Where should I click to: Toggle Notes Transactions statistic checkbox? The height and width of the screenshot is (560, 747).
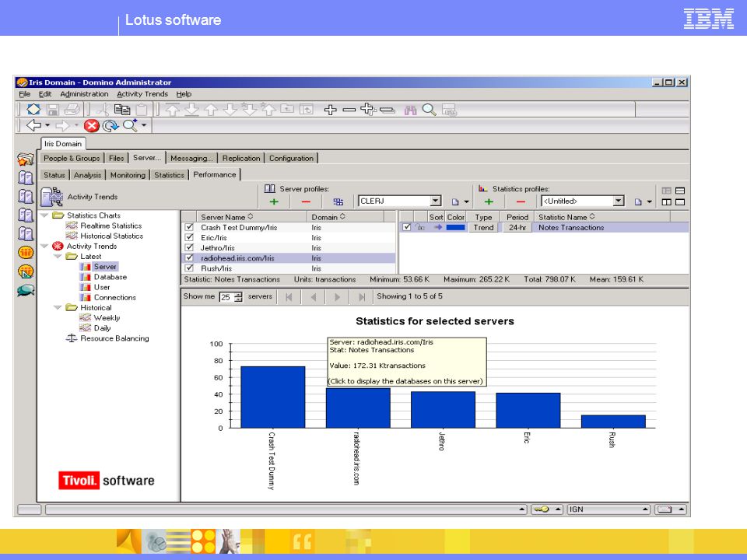406,227
